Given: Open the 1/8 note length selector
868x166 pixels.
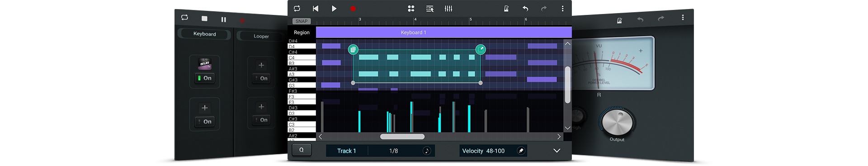Looking at the screenshot, I should [394, 151].
